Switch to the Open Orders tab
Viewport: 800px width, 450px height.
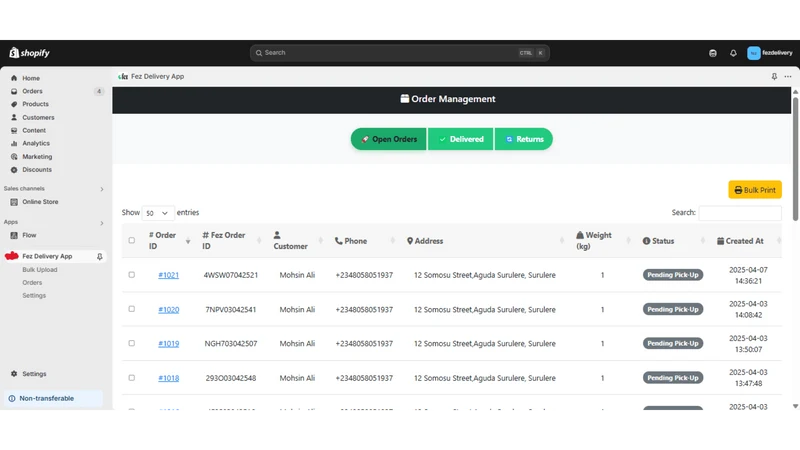coord(388,139)
